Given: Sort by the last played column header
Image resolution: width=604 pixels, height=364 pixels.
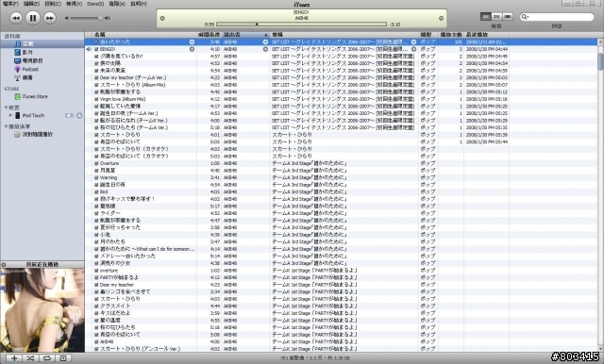Looking at the screenshot, I should point(487,35).
